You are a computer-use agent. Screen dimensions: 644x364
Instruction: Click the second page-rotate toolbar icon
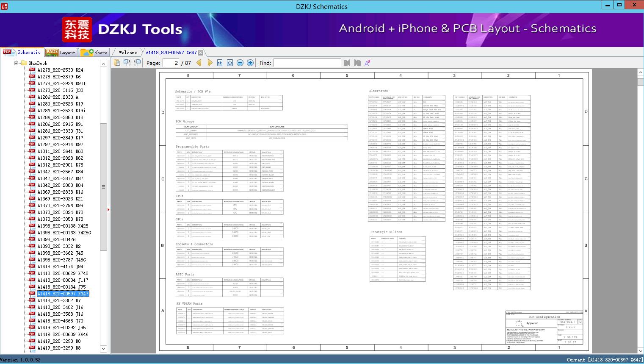[127, 63]
